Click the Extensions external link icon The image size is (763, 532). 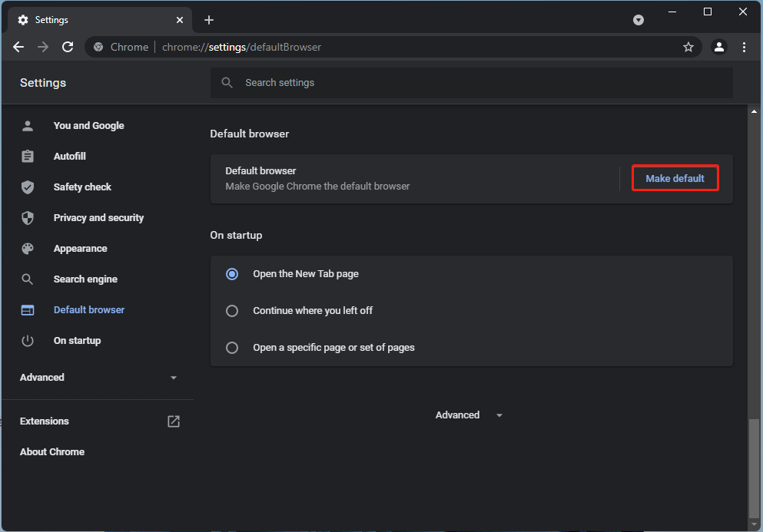click(x=174, y=421)
